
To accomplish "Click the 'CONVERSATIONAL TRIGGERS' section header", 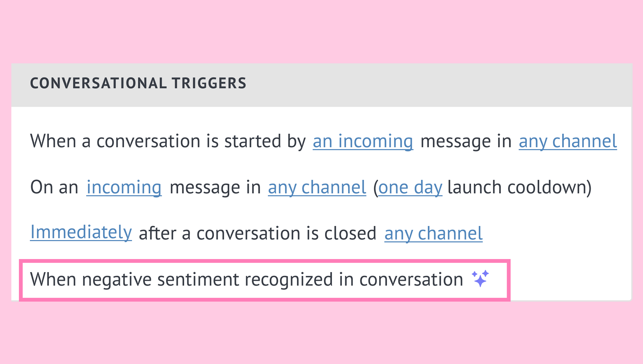I will pyautogui.click(x=138, y=83).
